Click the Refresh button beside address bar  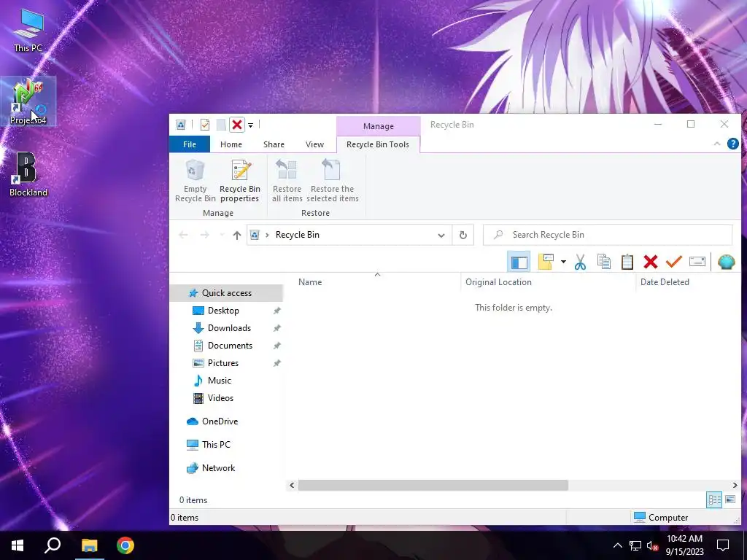(x=463, y=235)
